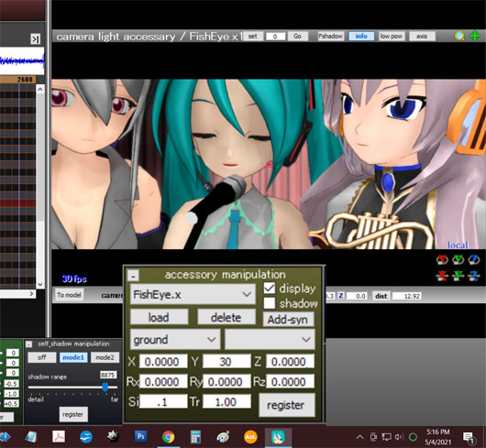The image size is (486, 448).
Task: Jump to last frame arrow icon
Action: 36,39
